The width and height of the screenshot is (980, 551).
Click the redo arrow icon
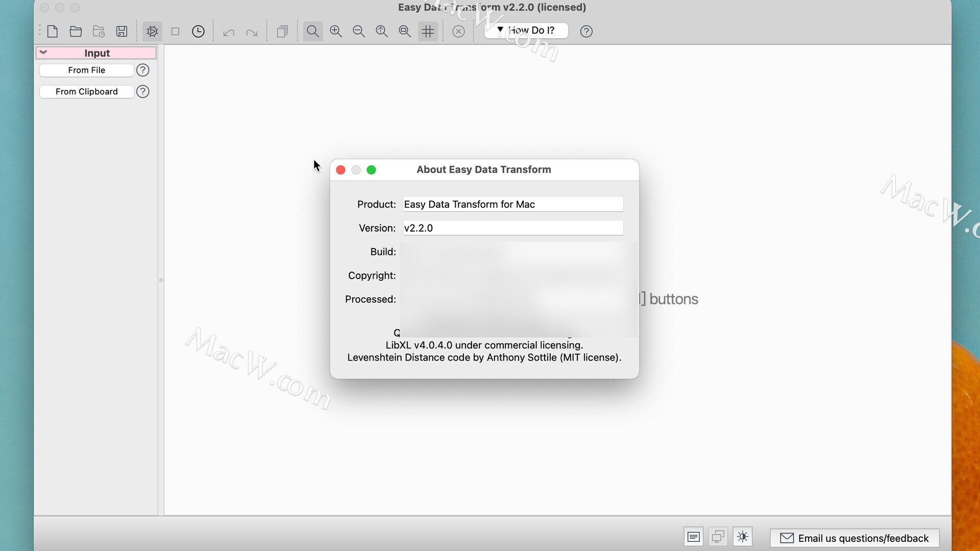click(252, 32)
